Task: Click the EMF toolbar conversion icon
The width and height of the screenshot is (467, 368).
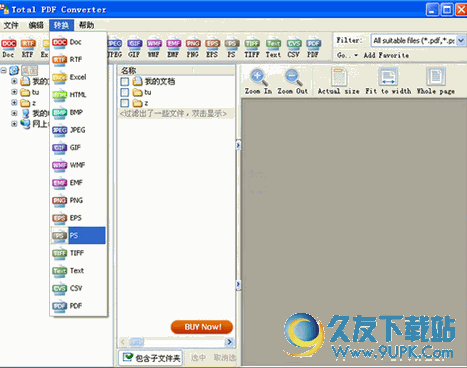Action: (x=173, y=47)
